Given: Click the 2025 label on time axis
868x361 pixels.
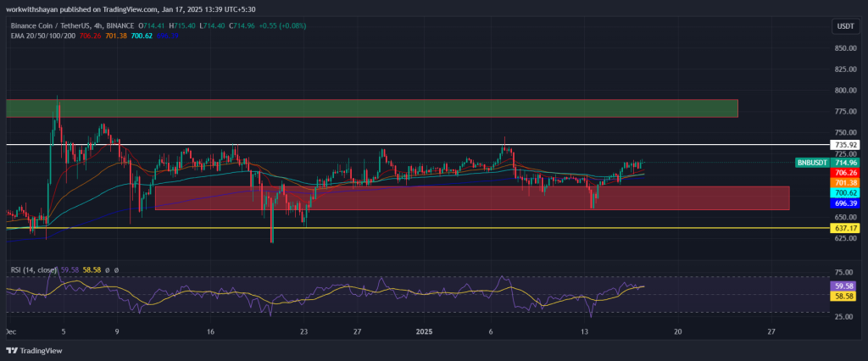Looking at the screenshot, I should [424, 331].
